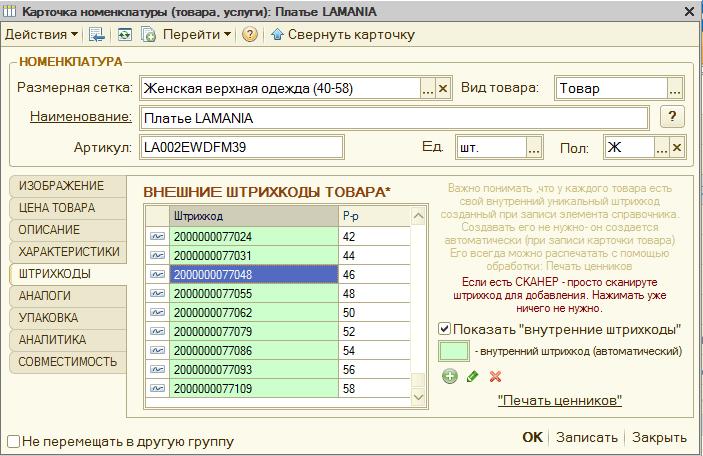Click the reread/refresh toolbar icon

[x=125, y=35]
